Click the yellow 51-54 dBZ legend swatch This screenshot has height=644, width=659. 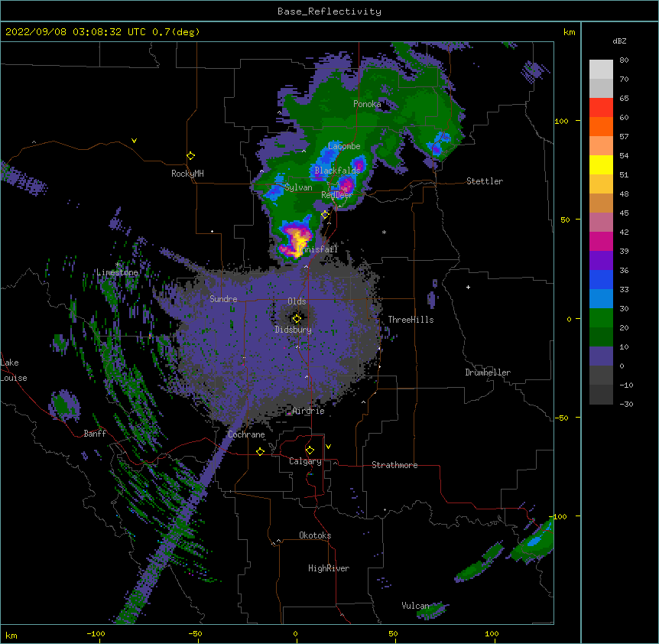[x=601, y=164]
